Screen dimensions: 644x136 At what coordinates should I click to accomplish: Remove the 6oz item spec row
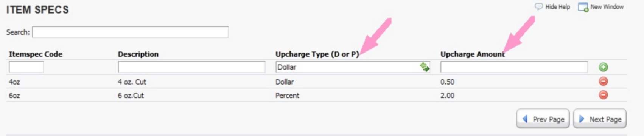point(603,95)
